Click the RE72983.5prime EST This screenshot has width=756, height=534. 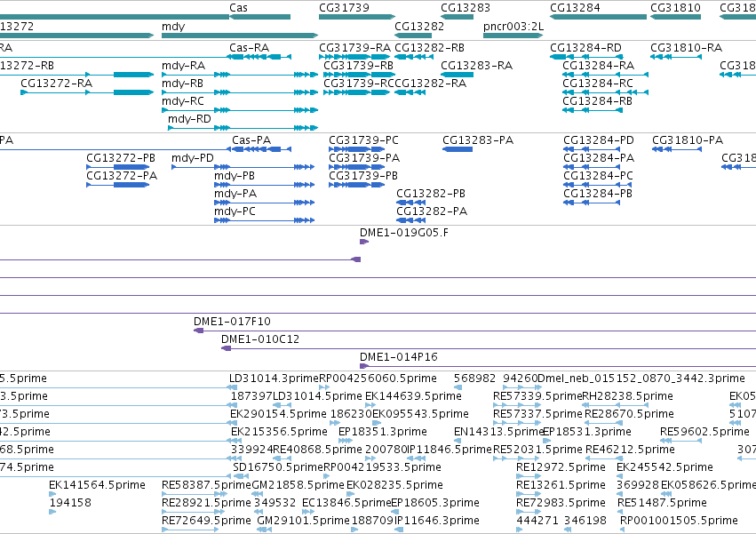click(x=529, y=513)
